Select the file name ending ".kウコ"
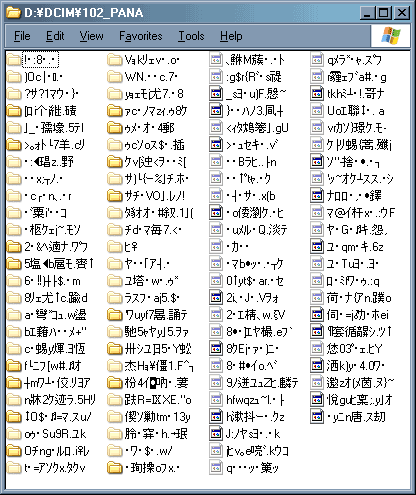Screen dimensions: 416x495 [257, 451]
